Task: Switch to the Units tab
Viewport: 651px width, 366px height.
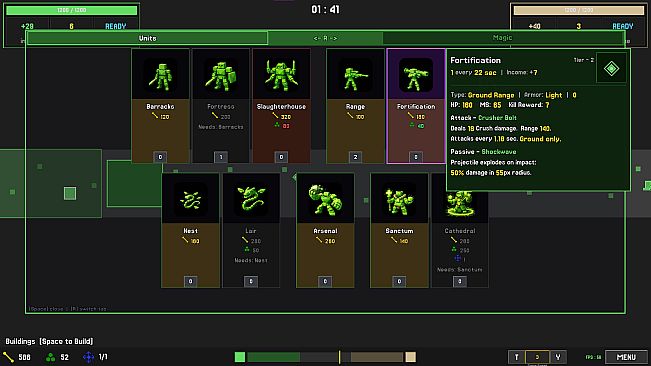Action: pos(147,38)
